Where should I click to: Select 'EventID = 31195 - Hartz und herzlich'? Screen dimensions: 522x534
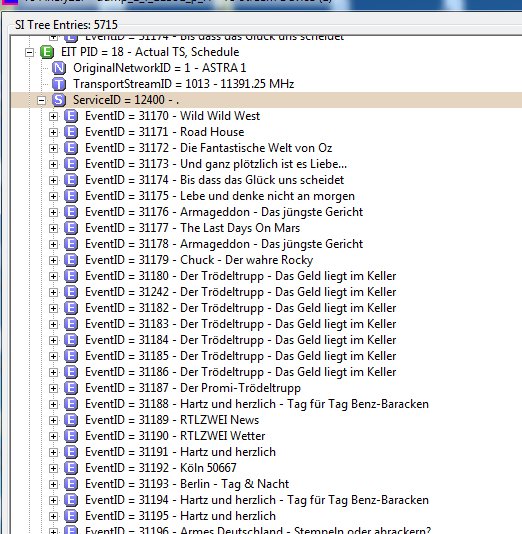click(180, 516)
